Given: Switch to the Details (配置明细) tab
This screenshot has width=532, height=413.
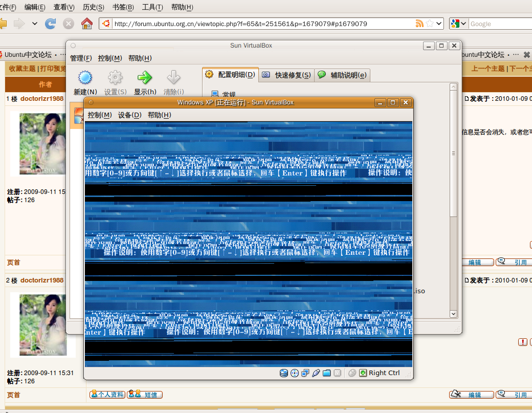Looking at the screenshot, I should point(230,75).
